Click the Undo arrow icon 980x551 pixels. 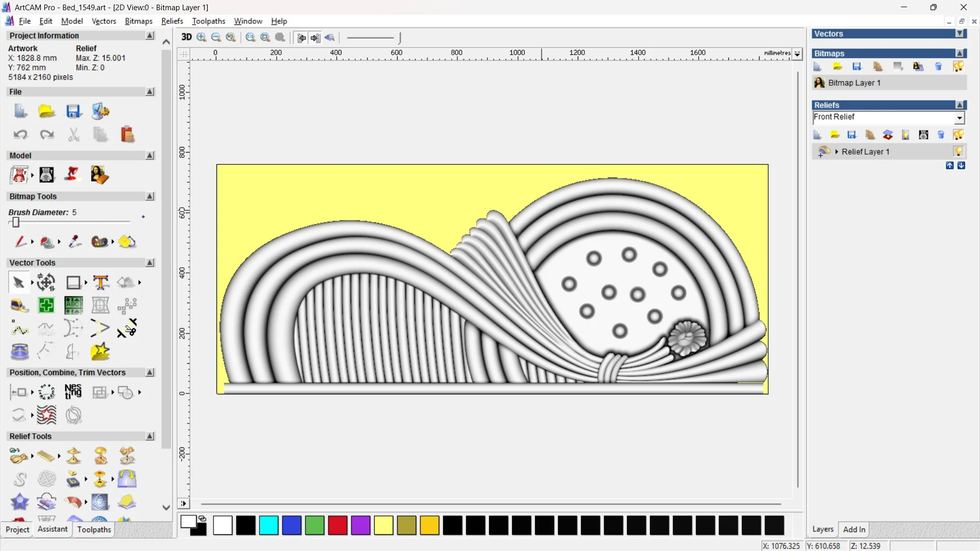click(20, 135)
